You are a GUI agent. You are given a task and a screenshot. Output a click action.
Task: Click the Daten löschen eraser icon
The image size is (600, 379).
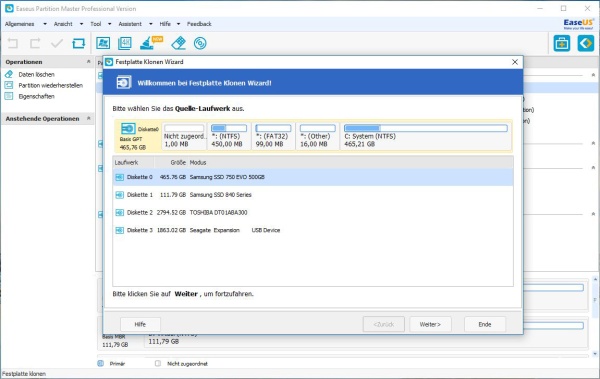(8, 74)
